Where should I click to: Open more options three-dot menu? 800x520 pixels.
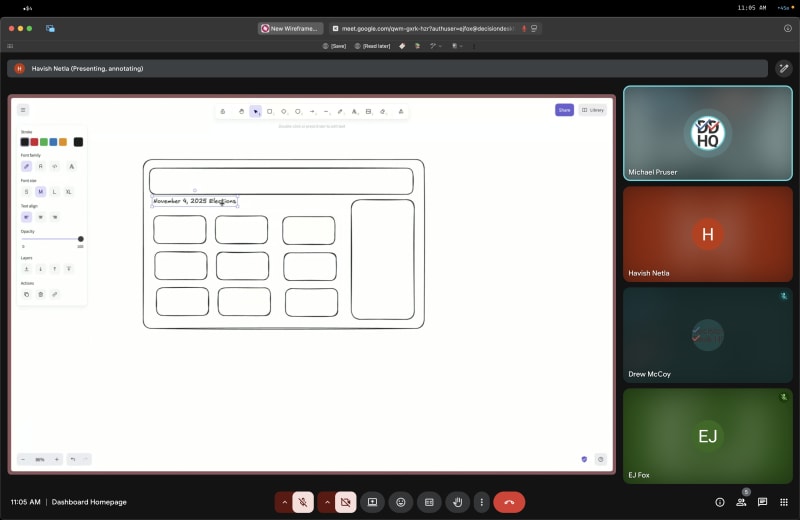(x=481, y=502)
